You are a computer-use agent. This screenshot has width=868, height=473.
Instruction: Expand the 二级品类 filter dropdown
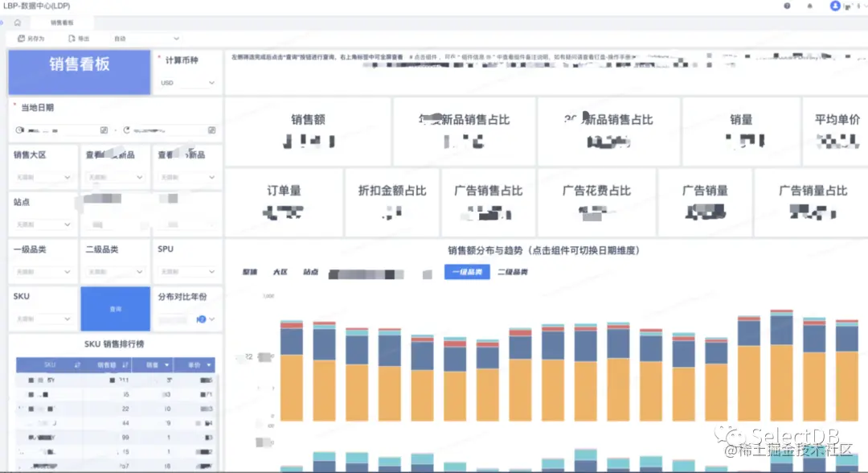tap(115, 271)
